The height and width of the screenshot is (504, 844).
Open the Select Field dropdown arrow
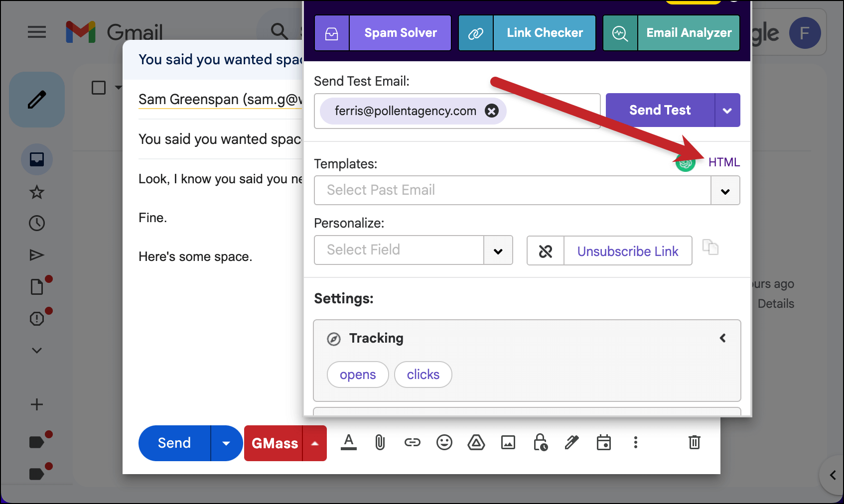tap(498, 250)
